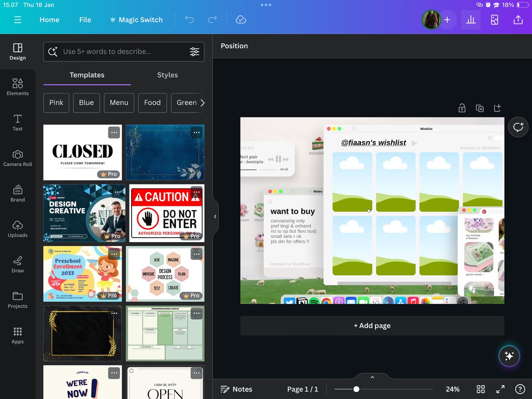Open Magic Switch

[x=136, y=20]
